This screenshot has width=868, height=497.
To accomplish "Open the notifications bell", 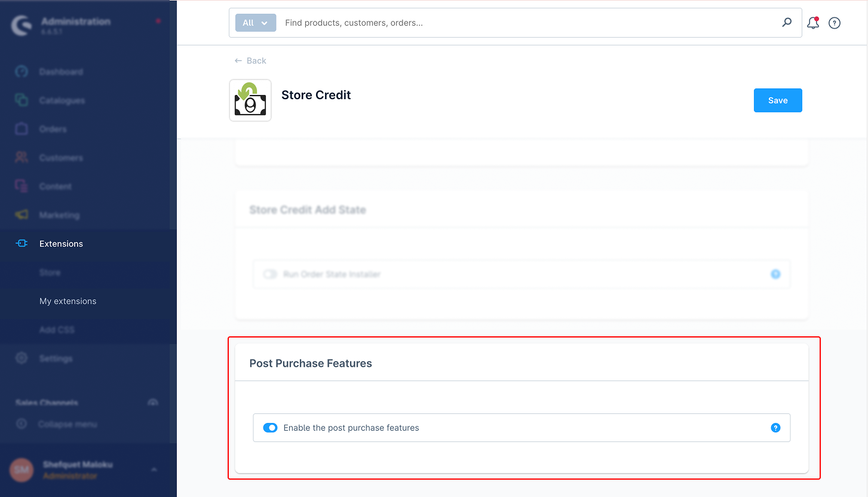I will click(812, 23).
